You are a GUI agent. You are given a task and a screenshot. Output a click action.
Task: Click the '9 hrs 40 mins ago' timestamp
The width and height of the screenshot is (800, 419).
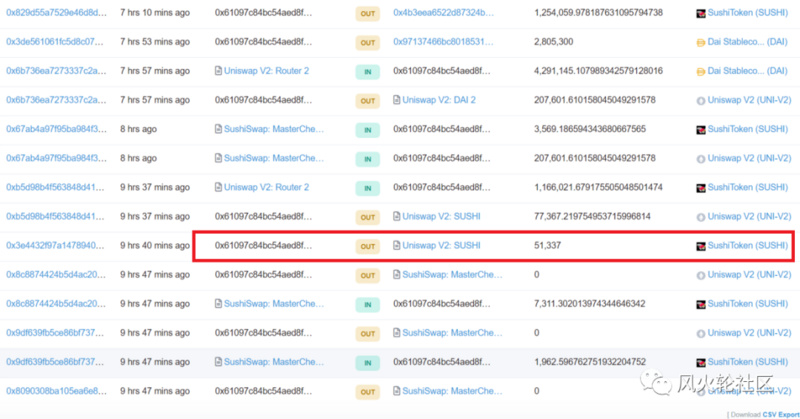pyautogui.click(x=155, y=245)
